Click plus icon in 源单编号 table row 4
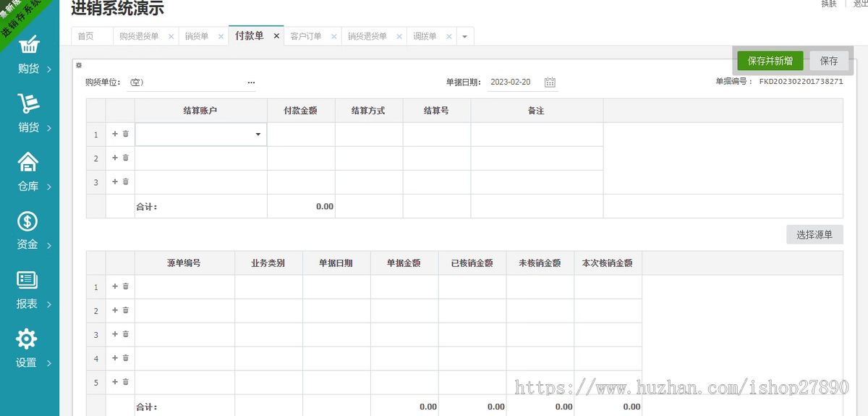Viewport: 868px width, 416px height. (114, 358)
